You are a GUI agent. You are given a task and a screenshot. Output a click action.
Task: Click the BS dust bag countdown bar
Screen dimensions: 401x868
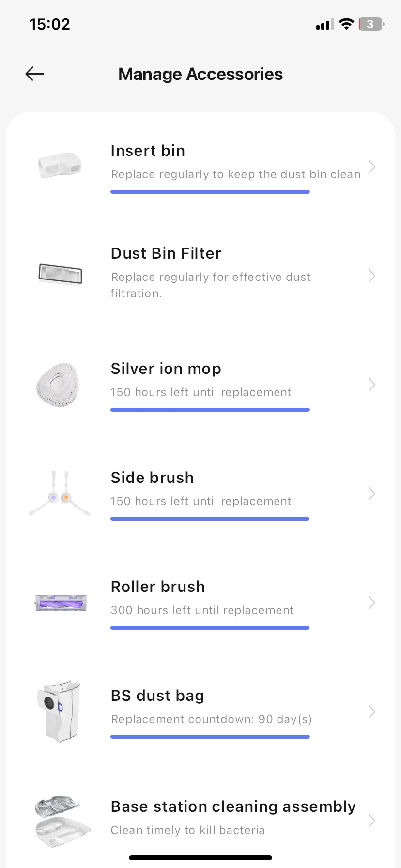coord(210,737)
